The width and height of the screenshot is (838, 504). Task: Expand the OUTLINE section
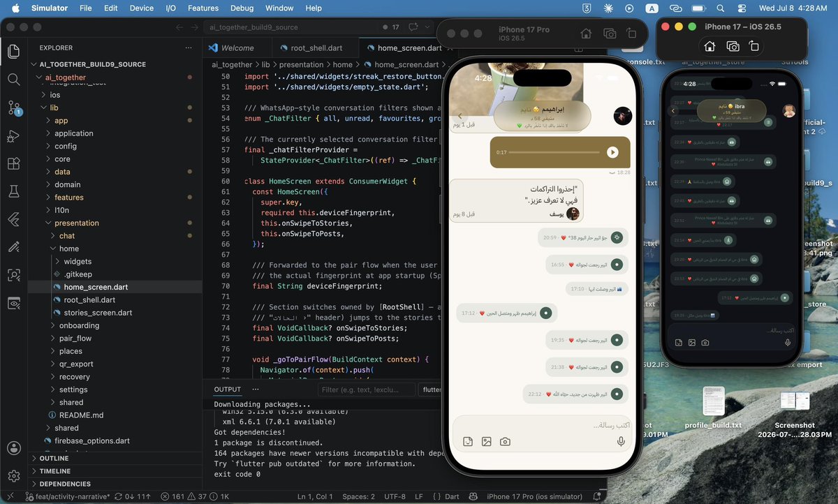[115, 459]
